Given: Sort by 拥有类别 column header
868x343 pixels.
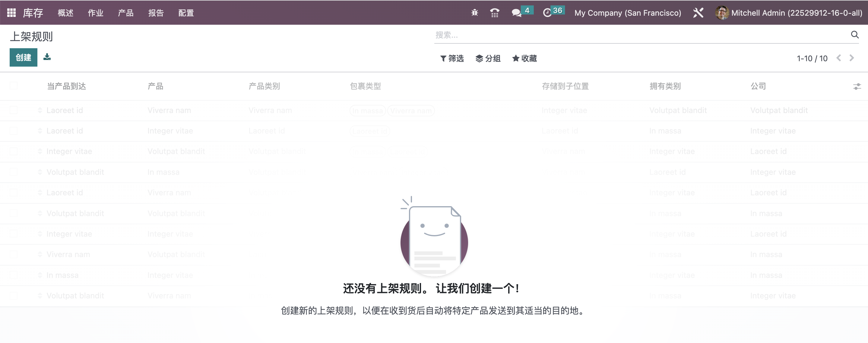Looking at the screenshot, I should pos(665,87).
